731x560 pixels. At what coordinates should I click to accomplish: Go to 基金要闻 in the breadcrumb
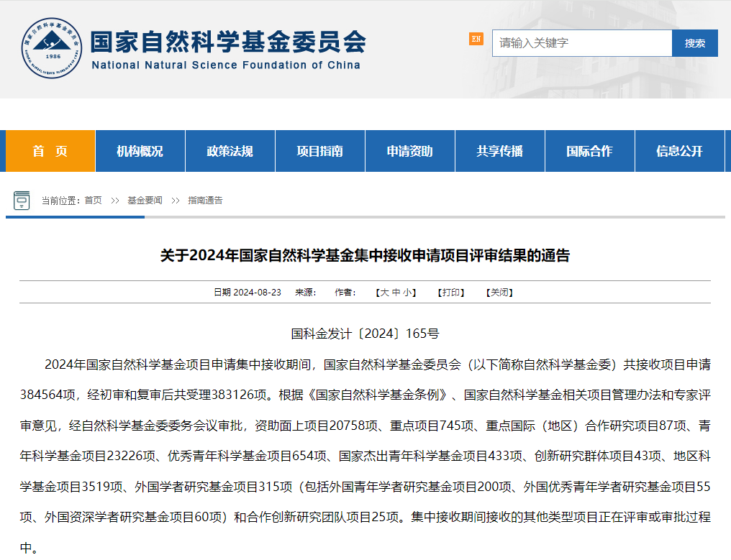click(x=145, y=201)
